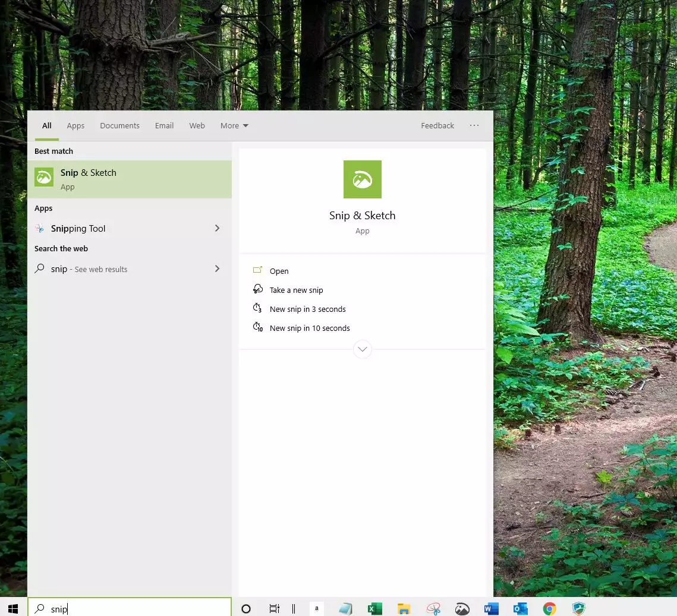The height and width of the screenshot is (616, 677).
Task: Switch to the Apps tab
Action: pos(75,125)
